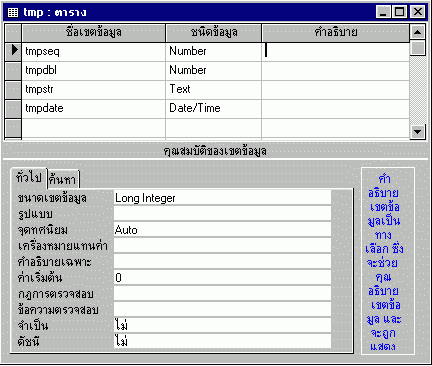Click the scroll down arrow button
The image size is (432, 366).
(x=417, y=131)
